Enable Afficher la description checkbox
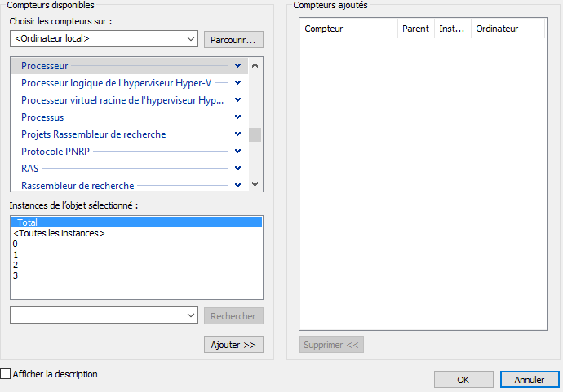This screenshot has width=563, height=392. pos(6,374)
